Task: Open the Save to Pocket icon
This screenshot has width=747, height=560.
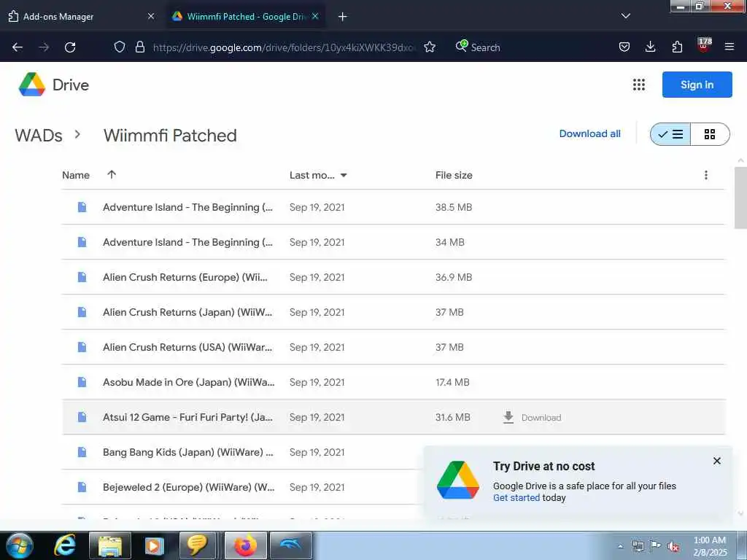Action: pyautogui.click(x=624, y=47)
